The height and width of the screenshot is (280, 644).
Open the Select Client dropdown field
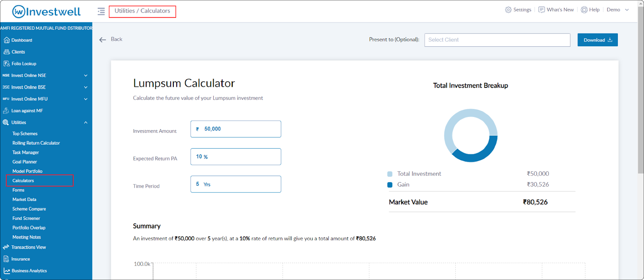coord(497,40)
